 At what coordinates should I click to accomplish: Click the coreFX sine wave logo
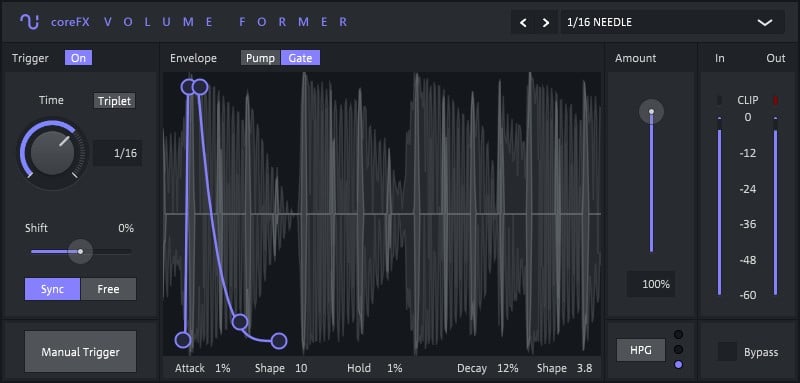pyautogui.click(x=30, y=22)
